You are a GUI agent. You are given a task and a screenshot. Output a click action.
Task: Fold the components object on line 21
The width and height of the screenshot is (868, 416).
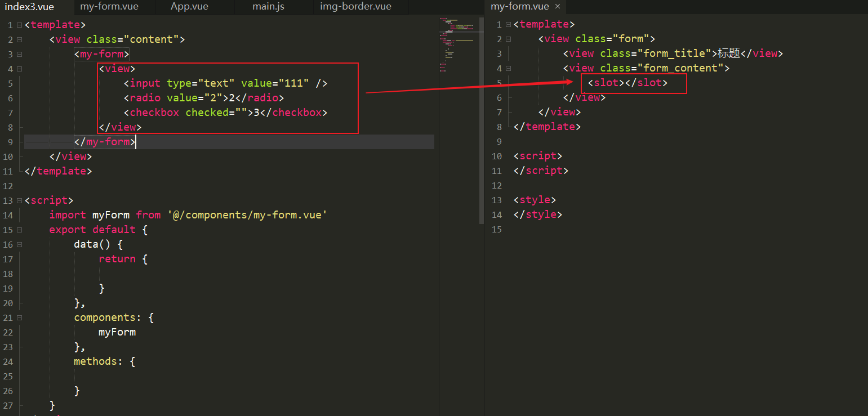[20, 317]
